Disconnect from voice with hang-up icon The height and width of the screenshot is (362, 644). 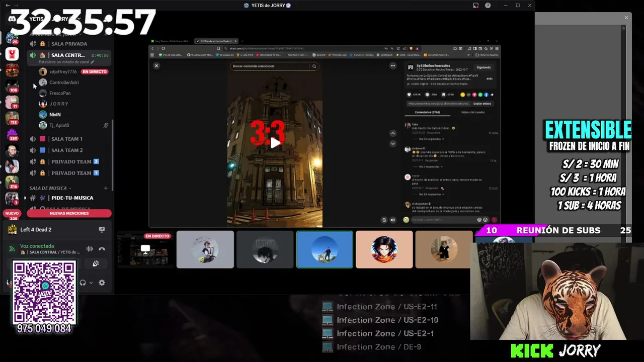[102, 249]
